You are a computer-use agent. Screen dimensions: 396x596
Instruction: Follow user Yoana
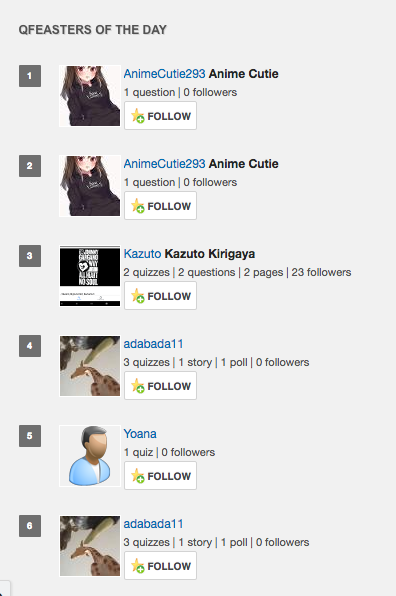[160, 476]
